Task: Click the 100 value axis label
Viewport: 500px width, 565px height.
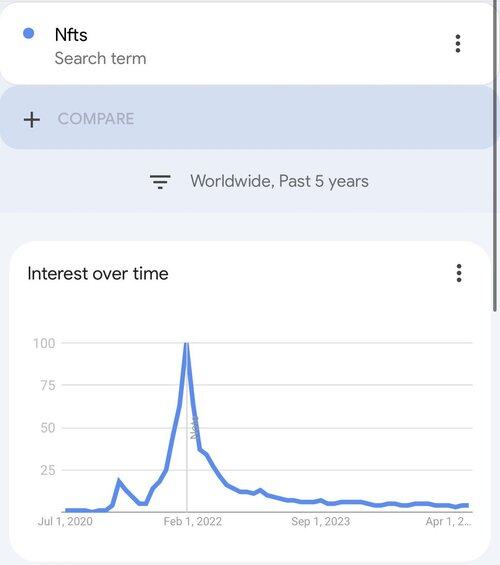Action: (44, 343)
